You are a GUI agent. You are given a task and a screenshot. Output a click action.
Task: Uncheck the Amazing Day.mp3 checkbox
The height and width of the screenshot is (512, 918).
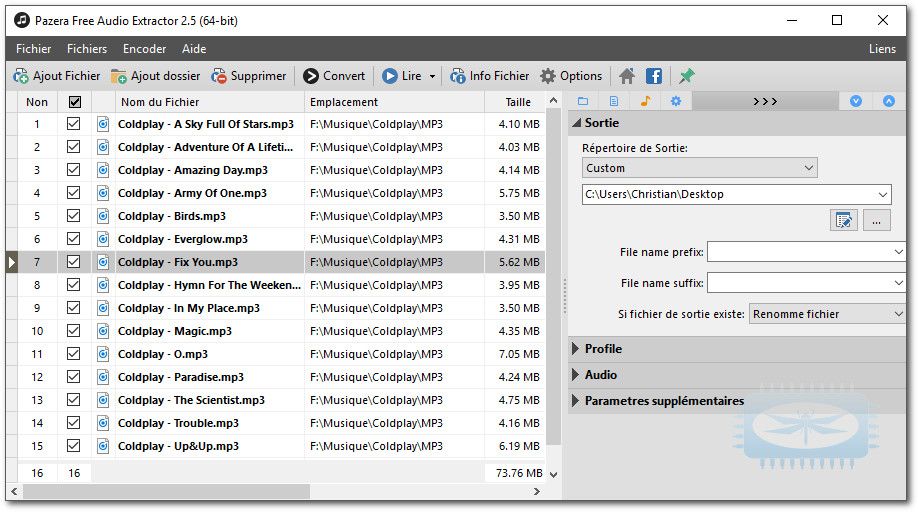click(73, 170)
